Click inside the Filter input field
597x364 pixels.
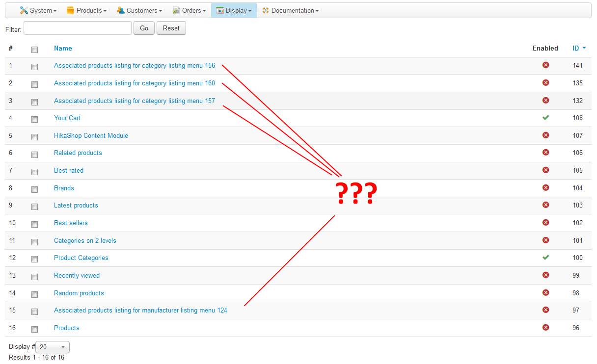tap(77, 28)
